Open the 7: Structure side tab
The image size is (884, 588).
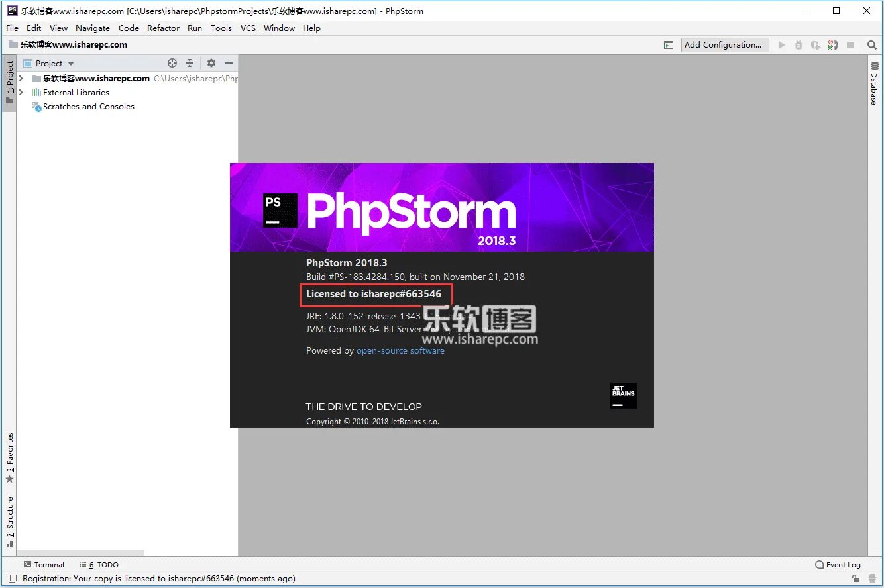tap(9, 522)
